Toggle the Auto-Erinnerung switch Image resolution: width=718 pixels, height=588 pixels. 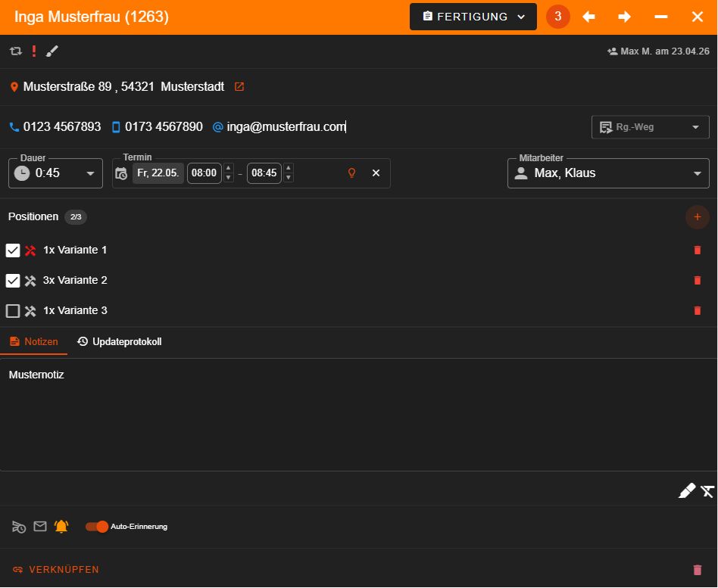point(97,527)
